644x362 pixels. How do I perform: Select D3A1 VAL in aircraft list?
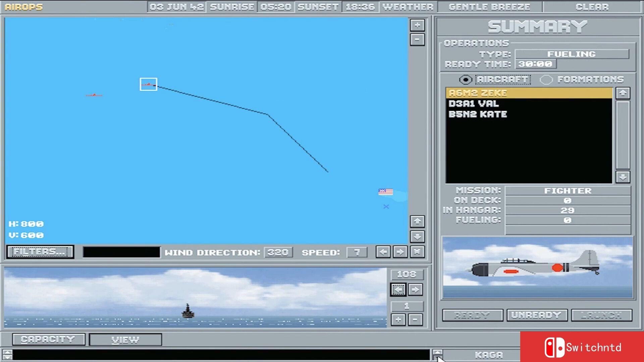pyautogui.click(x=529, y=104)
